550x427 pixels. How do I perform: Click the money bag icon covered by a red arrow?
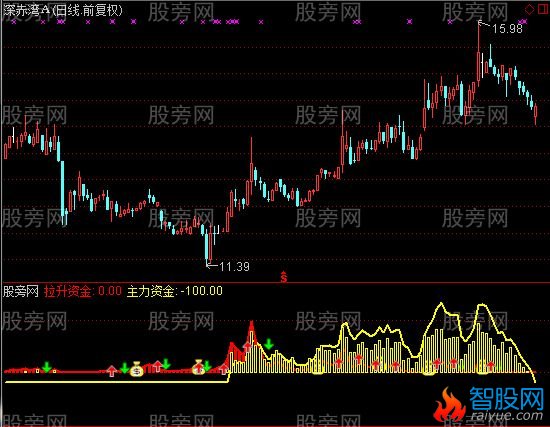point(199,367)
